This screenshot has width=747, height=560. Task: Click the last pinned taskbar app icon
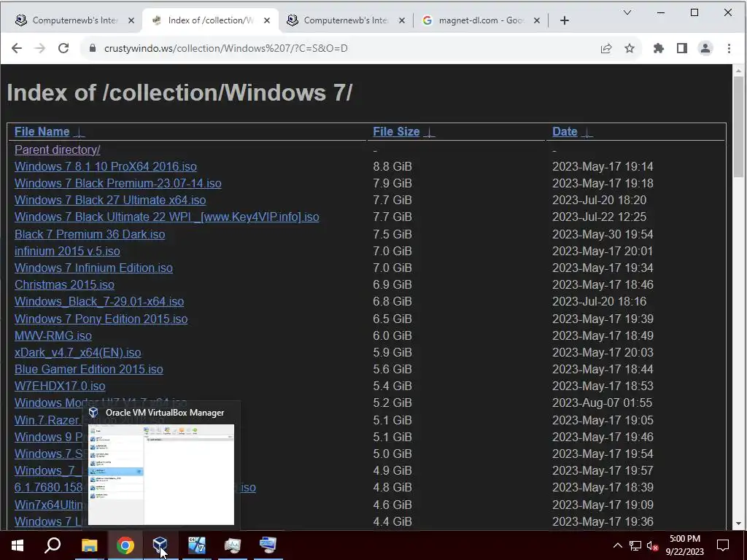pyautogui.click(x=268, y=544)
